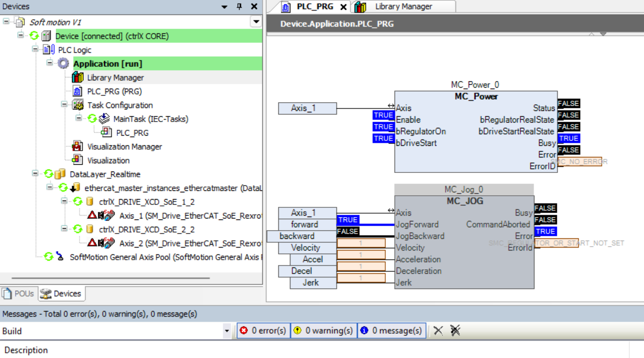
Task: Collapse the PLC Logic tree node
Action: point(35,49)
